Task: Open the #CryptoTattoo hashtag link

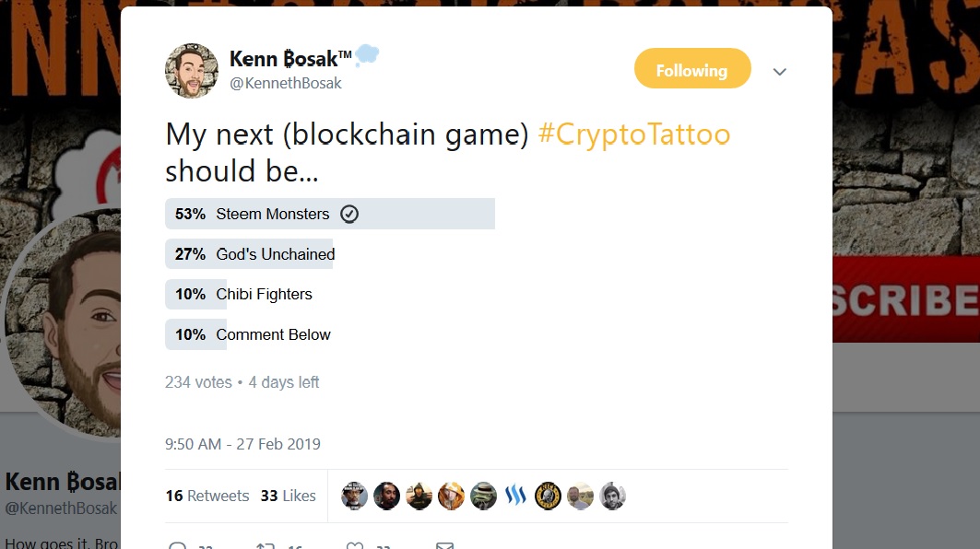Action: (x=633, y=134)
